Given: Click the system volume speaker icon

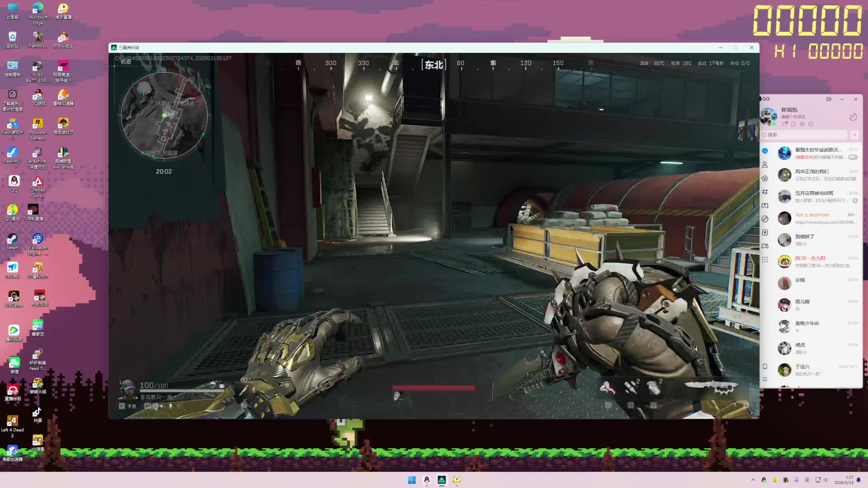Looking at the screenshot, I should tap(826, 480).
